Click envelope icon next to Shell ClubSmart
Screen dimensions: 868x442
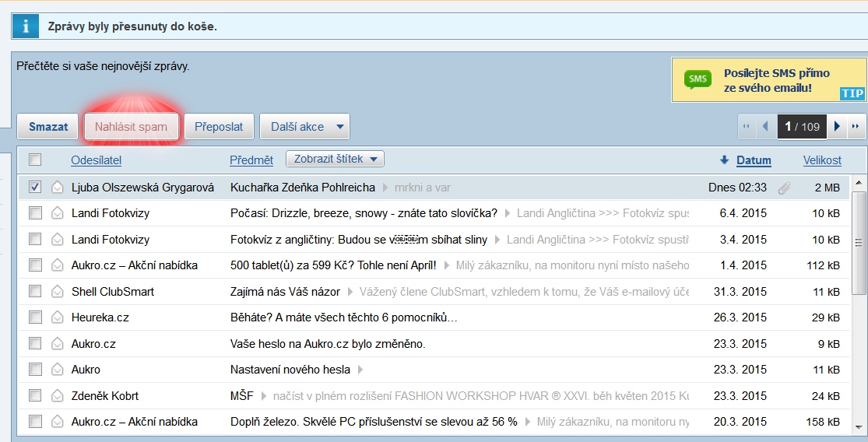point(58,292)
